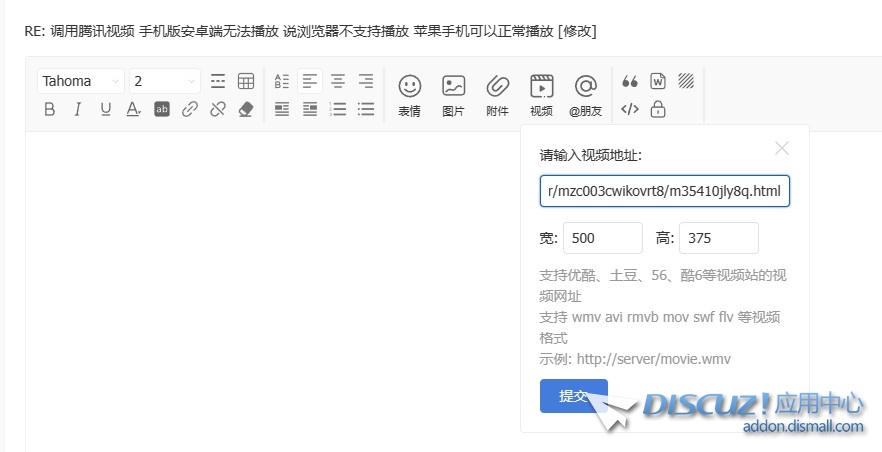This screenshot has height=452, width=882.
Task: Toggle underline formatting
Action: point(105,109)
